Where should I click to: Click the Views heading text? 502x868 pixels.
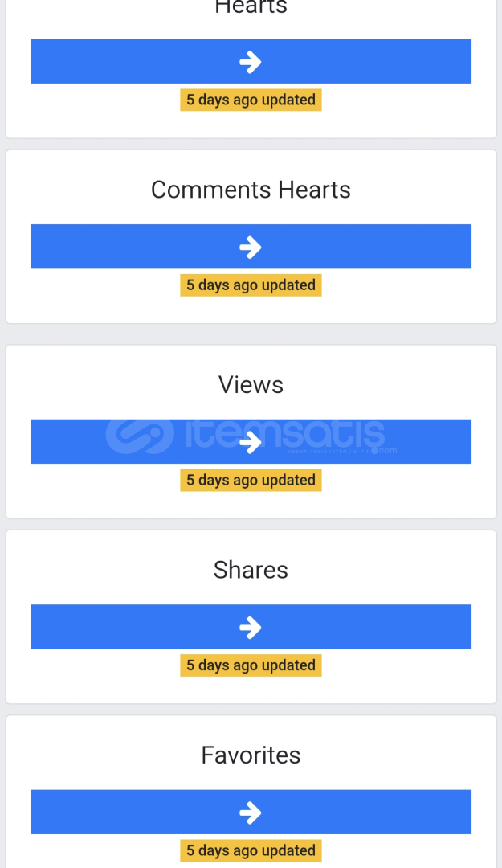click(x=251, y=385)
